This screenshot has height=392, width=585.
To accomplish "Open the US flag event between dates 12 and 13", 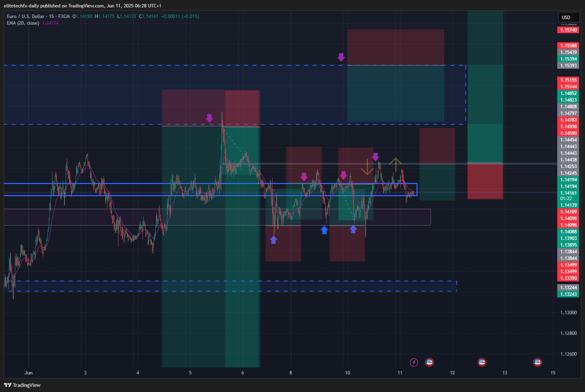I will point(482,362).
